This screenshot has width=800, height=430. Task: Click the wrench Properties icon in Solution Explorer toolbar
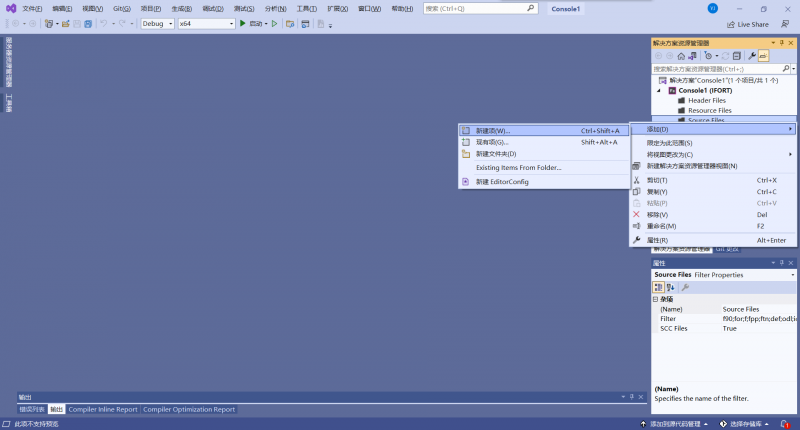point(752,56)
